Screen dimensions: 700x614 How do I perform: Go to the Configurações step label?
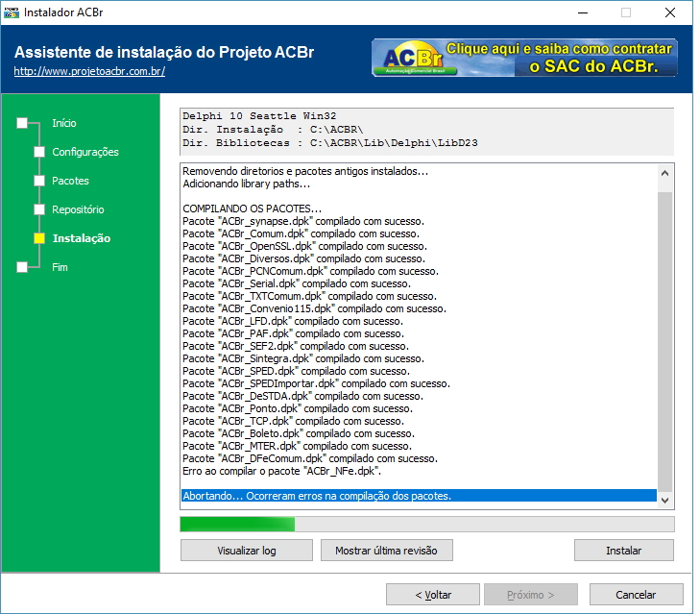click(85, 153)
